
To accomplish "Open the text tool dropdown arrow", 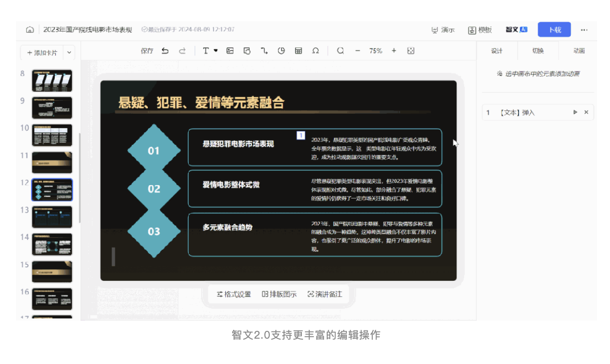I will pyautogui.click(x=216, y=50).
